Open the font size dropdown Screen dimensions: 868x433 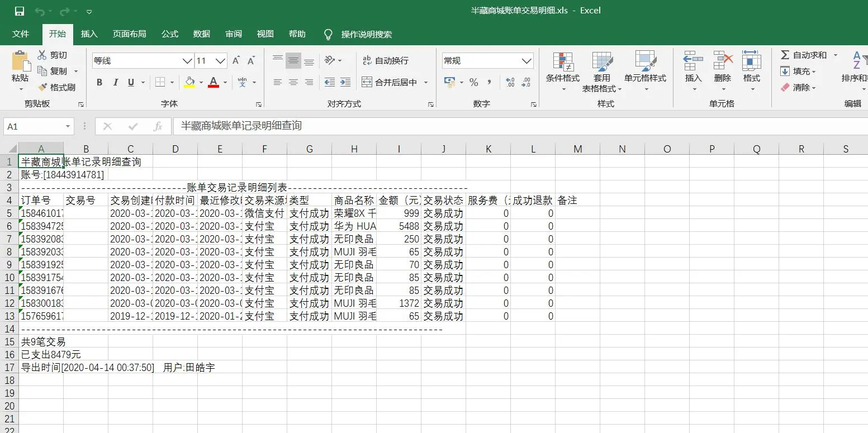click(220, 60)
